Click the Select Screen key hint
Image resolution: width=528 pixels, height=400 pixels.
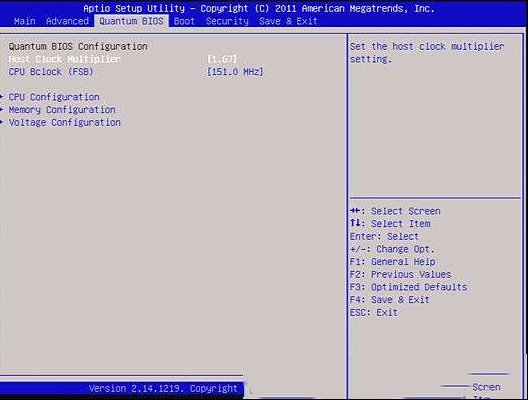[x=395, y=211]
